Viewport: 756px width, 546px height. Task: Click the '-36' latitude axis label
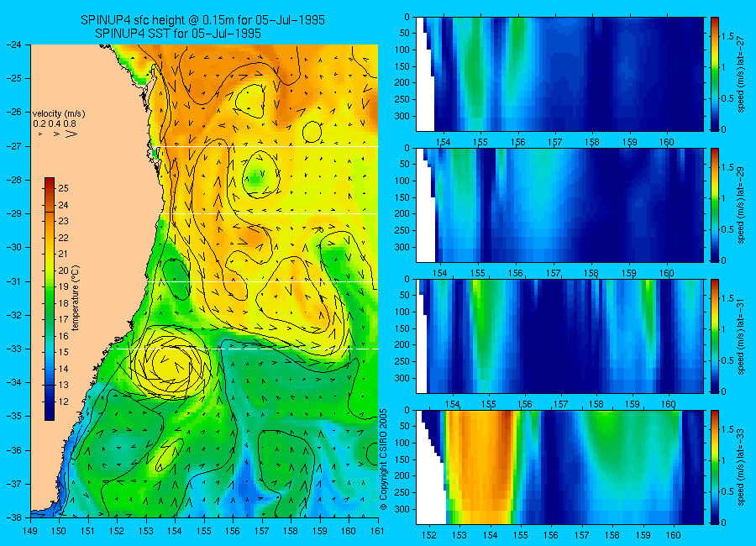tap(14, 450)
